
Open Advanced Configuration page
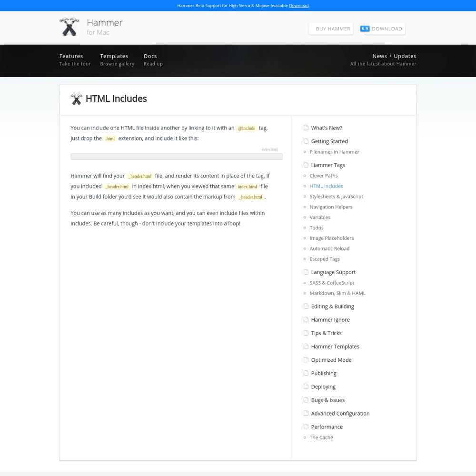(340, 413)
